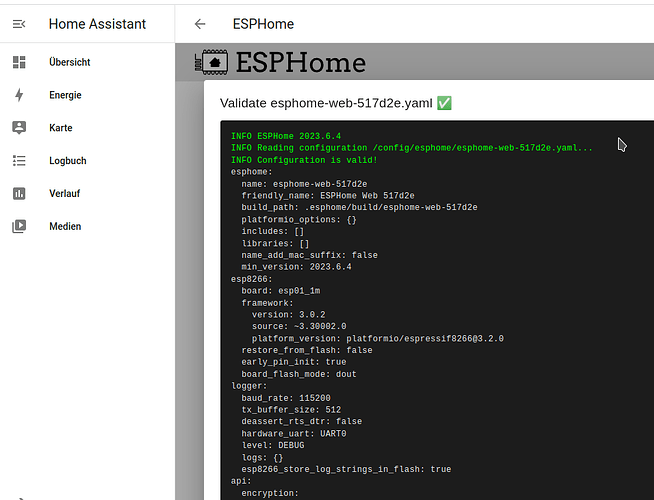Open the Übersicht sidebar entry
The width and height of the screenshot is (654, 500).
(x=87, y=62)
